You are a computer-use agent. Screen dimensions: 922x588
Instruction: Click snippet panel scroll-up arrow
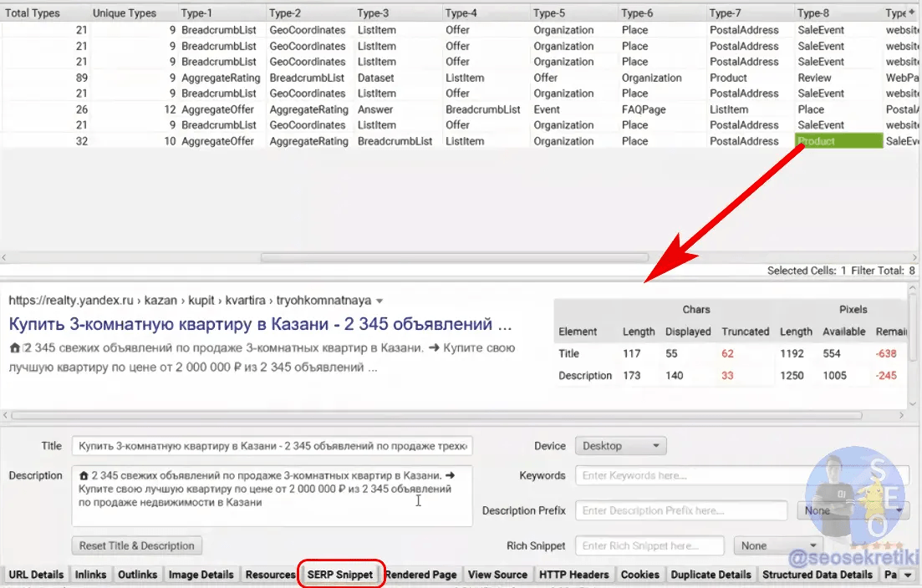tap(913, 289)
